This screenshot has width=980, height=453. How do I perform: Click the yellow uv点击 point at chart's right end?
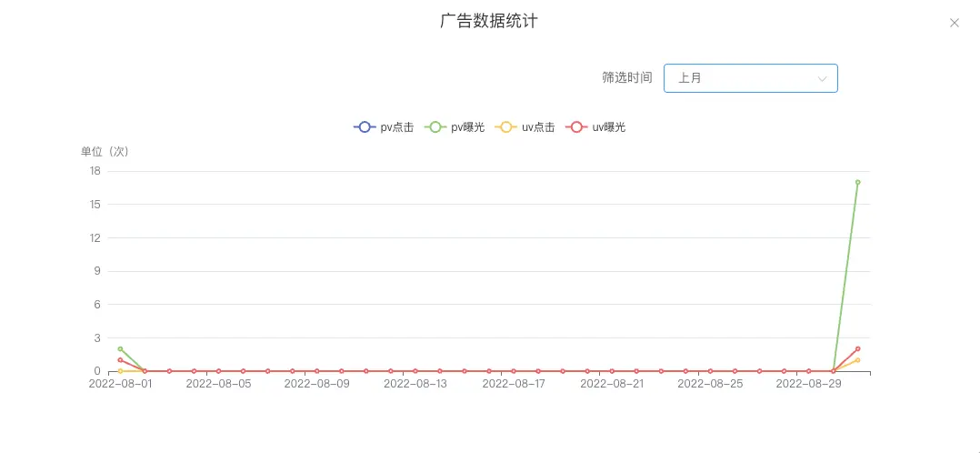coord(857,360)
